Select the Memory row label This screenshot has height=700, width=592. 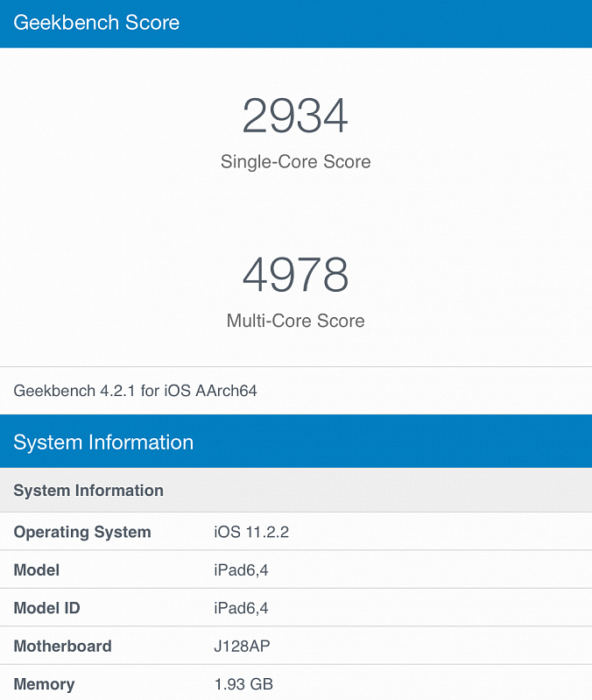[x=44, y=684]
